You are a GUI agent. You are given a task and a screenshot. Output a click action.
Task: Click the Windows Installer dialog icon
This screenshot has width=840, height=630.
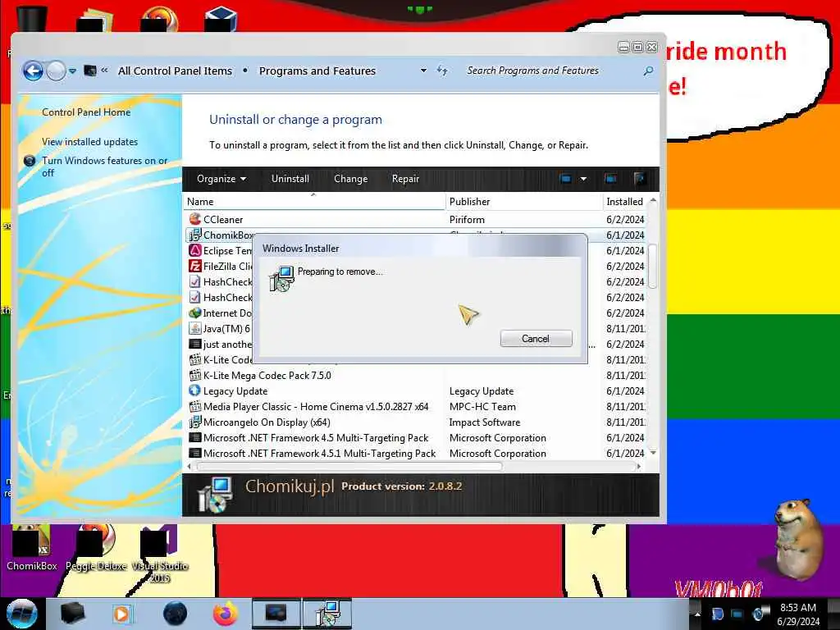pyautogui.click(x=281, y=279)
